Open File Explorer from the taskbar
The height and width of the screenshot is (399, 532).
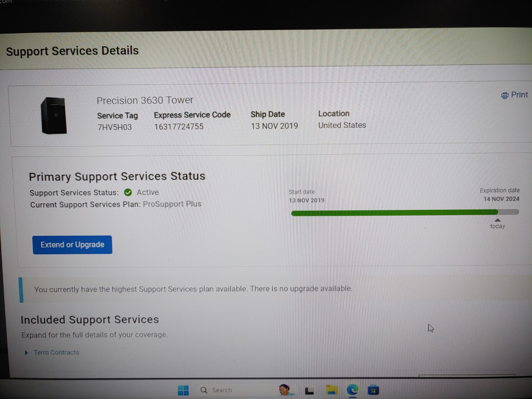pos(332,390)
